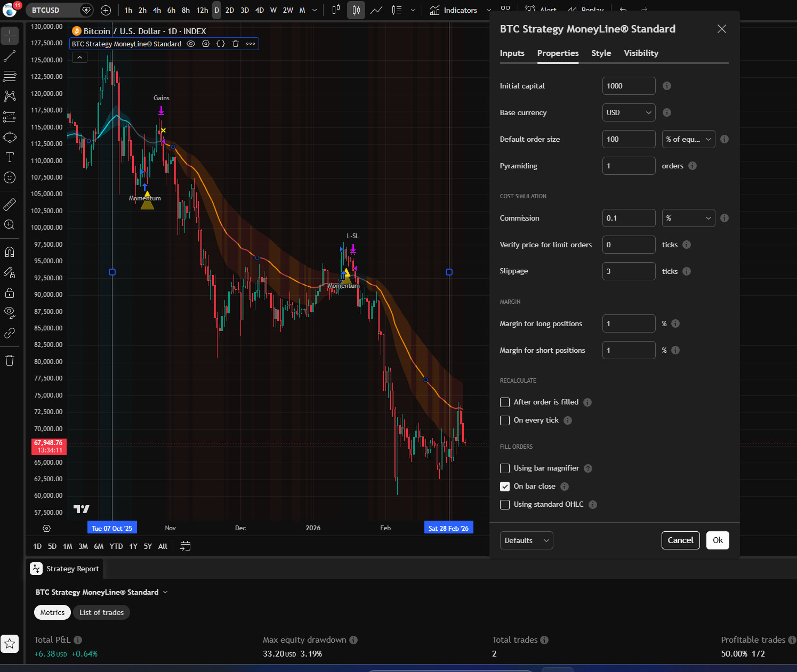
Task: Toggle strategy visibility eye in legend
Action: point(191,44)
